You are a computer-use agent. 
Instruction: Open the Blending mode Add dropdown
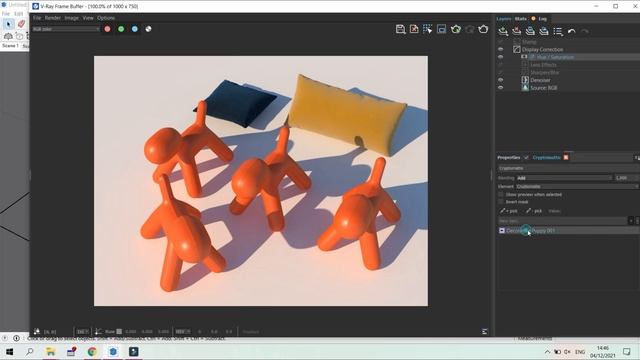point(564,178)
